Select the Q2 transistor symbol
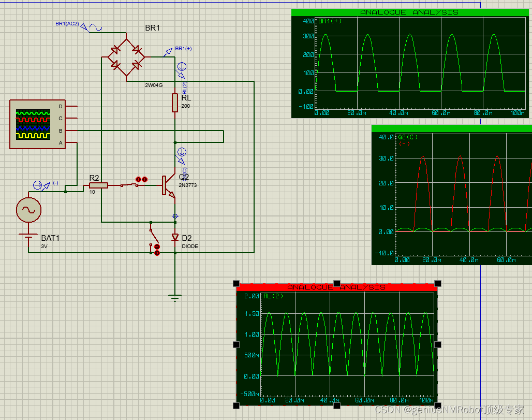Screen dimensions: 532x420 tap(168, 186)
